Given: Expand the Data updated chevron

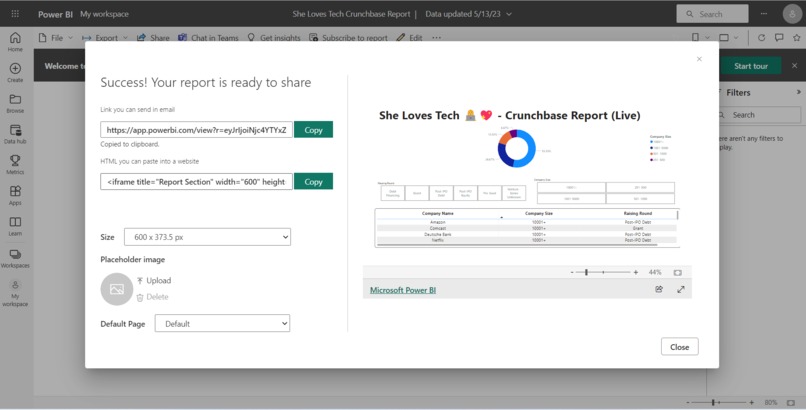Looking at the screenshot, I should [509, 14].
